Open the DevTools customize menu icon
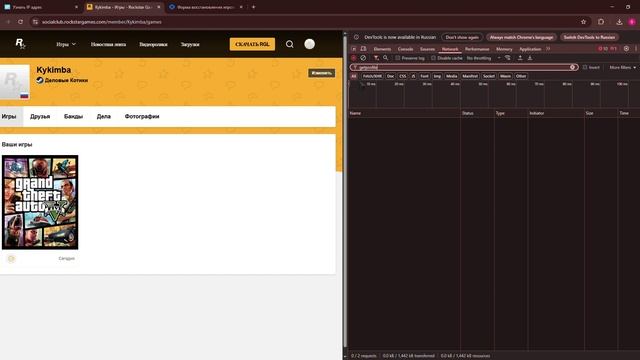Screen dimensions: 640x360 point(636,49)
